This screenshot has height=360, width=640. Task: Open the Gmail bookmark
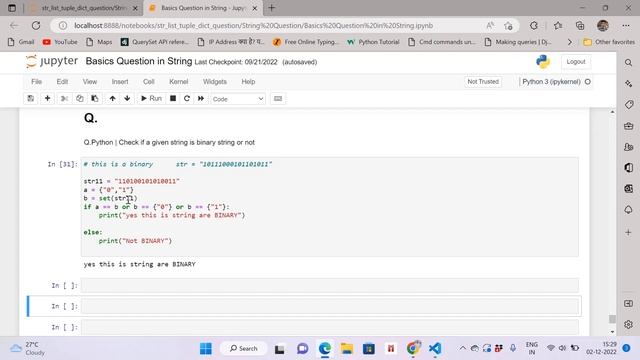pyautogui.click(x=21, y=42)
